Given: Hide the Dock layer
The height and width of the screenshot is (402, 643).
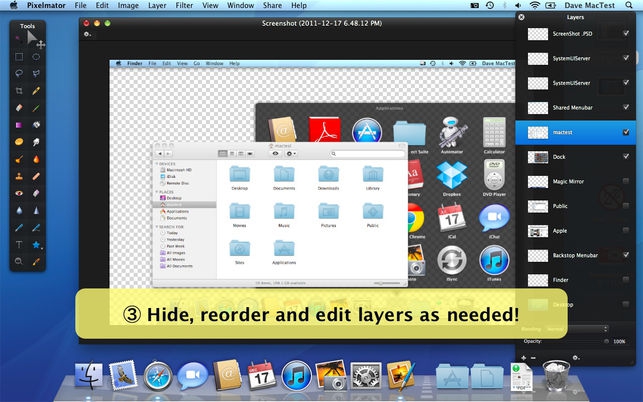Looking at the screenshot, I should click(626, 156).
